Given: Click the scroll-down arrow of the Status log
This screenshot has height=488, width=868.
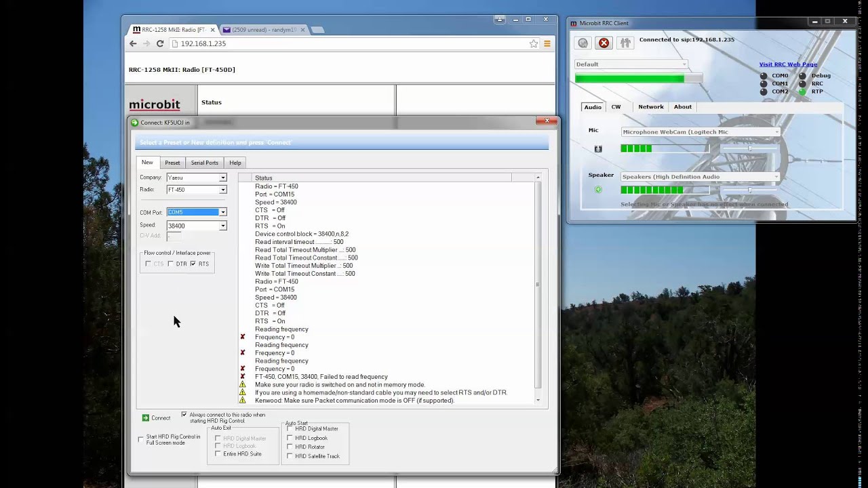Looking at the screenshot, I should point(538,401).
